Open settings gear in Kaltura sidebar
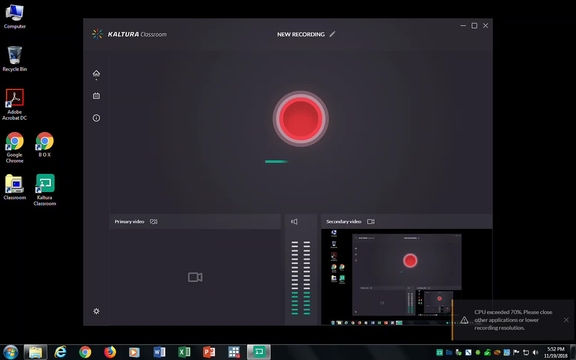The width and height of the screenshot is (576, 360). coord(96,311)
